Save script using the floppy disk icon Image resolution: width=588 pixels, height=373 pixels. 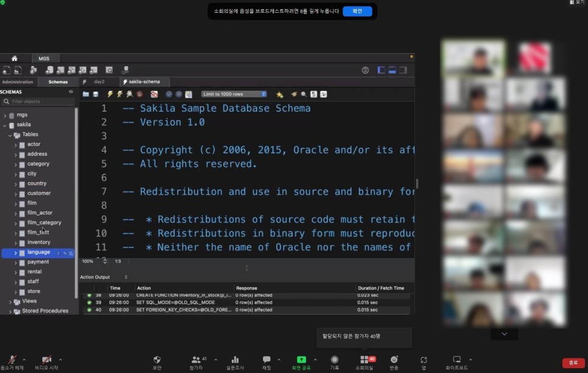pyautogui.click(x=96, y=94)
